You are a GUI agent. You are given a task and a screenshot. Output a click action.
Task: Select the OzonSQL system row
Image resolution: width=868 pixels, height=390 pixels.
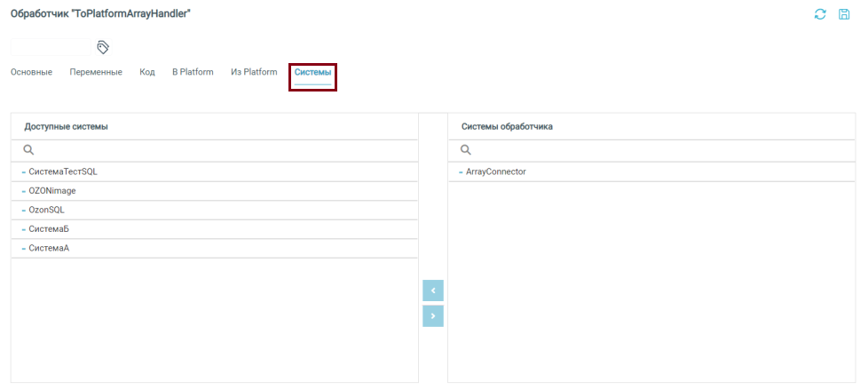[x=47, y=211]
